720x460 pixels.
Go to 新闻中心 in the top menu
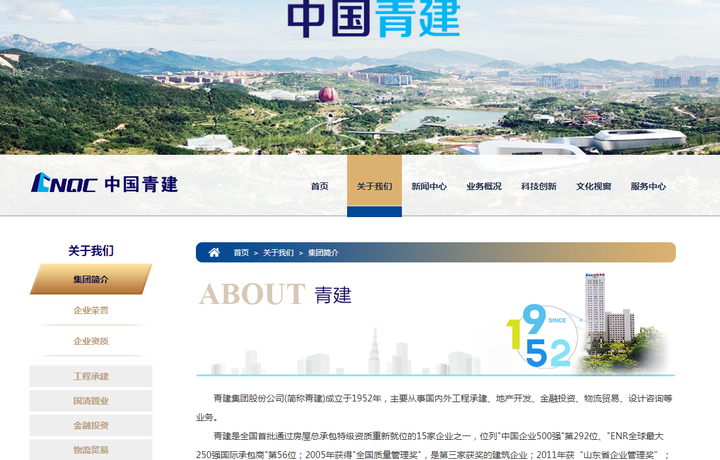(x=429, y=186)
